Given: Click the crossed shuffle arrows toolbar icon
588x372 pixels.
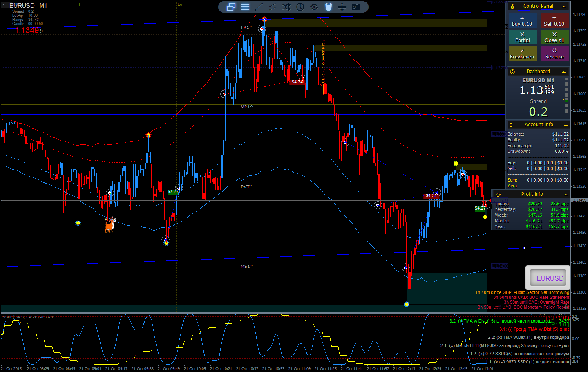Looking at the screenshot, I should (286, 7).
